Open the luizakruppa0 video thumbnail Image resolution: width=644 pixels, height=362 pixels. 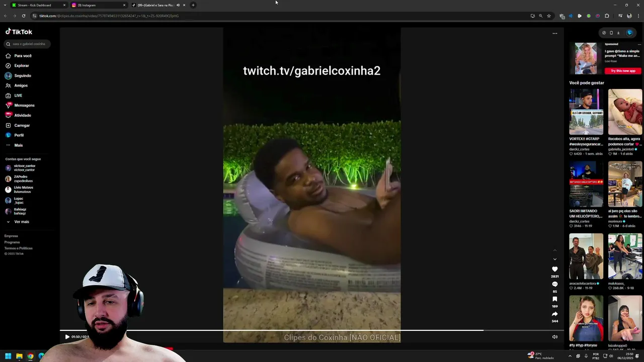625,318
